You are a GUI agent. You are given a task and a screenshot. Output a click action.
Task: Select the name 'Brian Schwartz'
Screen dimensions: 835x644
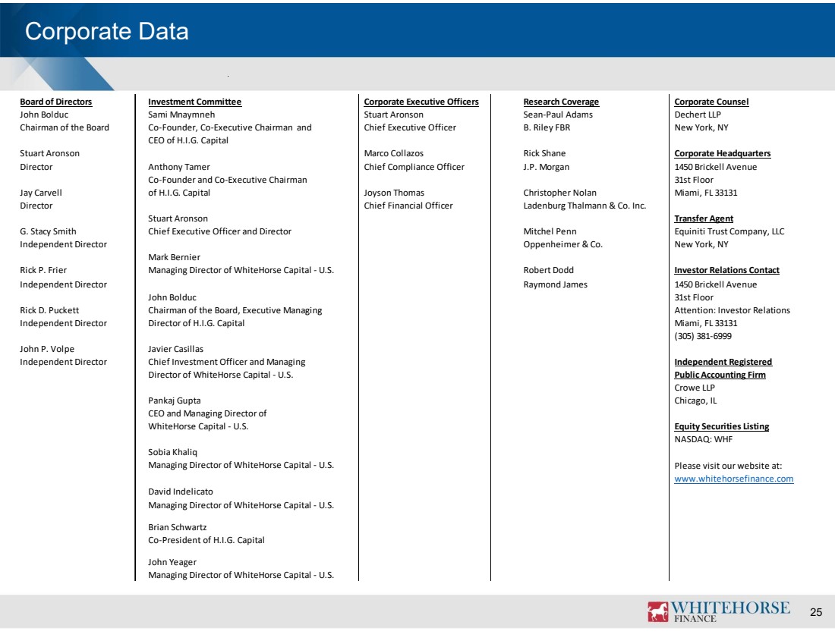[x=178, y=527]
